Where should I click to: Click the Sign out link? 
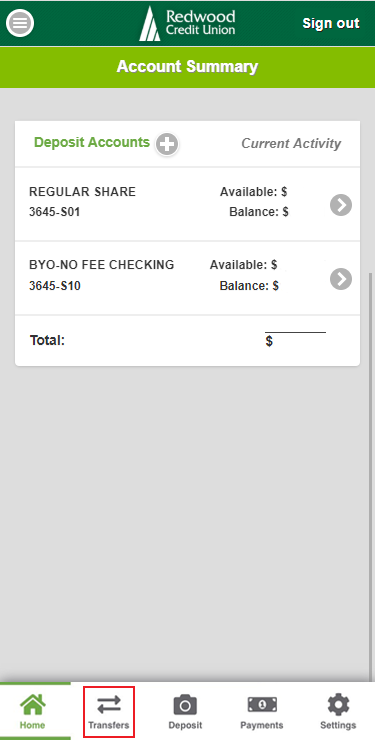point(331,23)
